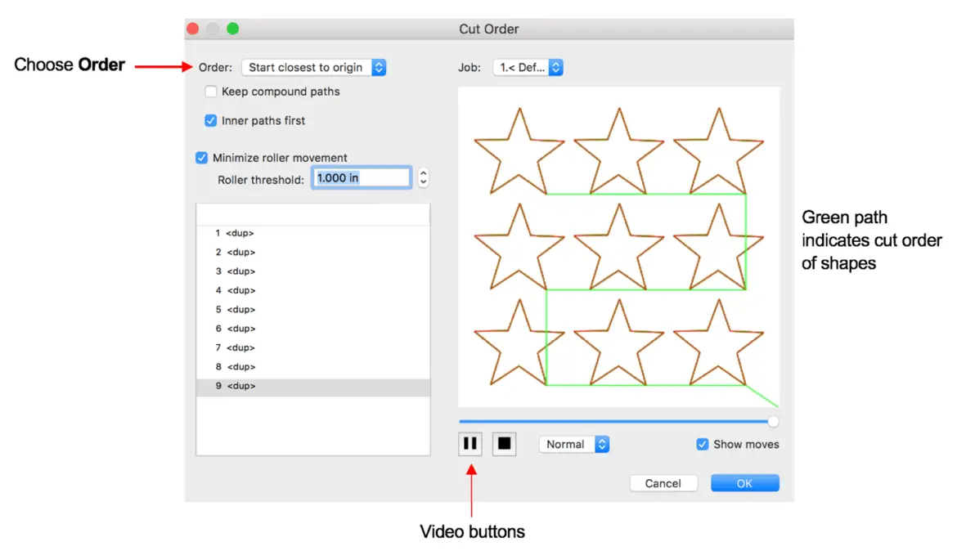Viewport: 957px width, 560px height.
Task: Click the roller threshold stepper arrows
Action: (423, 178)
